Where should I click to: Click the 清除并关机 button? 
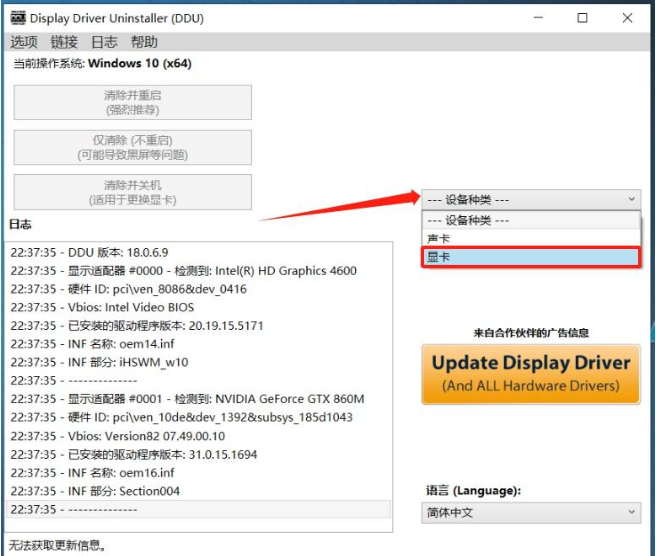133,192
